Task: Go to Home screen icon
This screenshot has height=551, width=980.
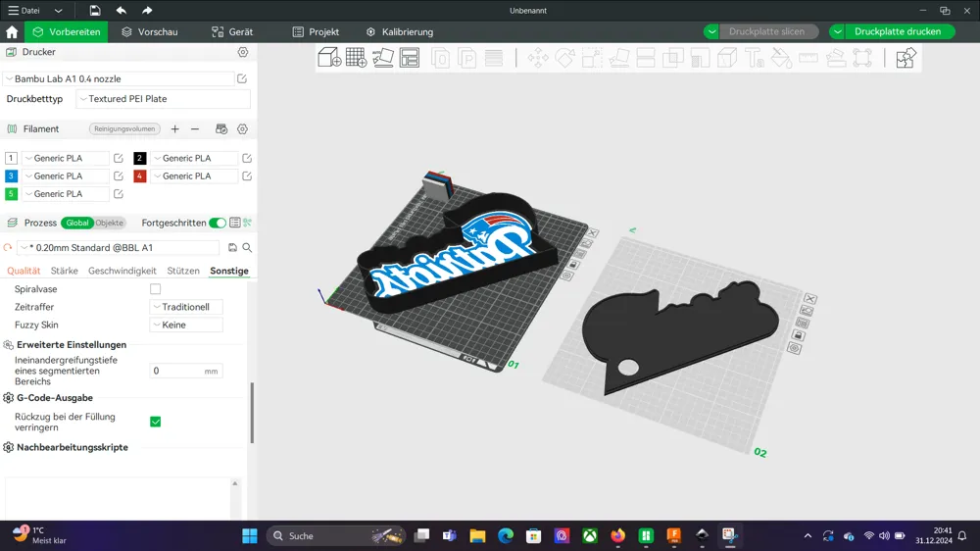Action: click(x=12, y=32)
